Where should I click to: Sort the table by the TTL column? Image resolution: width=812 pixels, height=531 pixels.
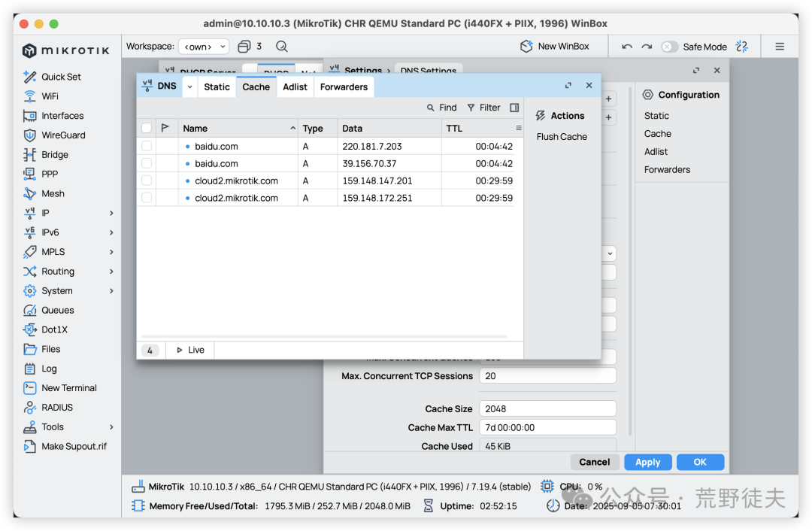477,128
